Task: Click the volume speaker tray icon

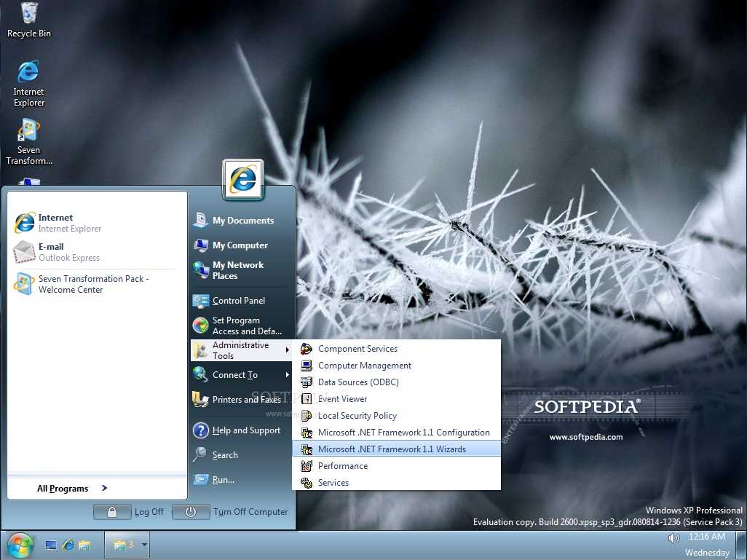Action: (x=673, y=538)
